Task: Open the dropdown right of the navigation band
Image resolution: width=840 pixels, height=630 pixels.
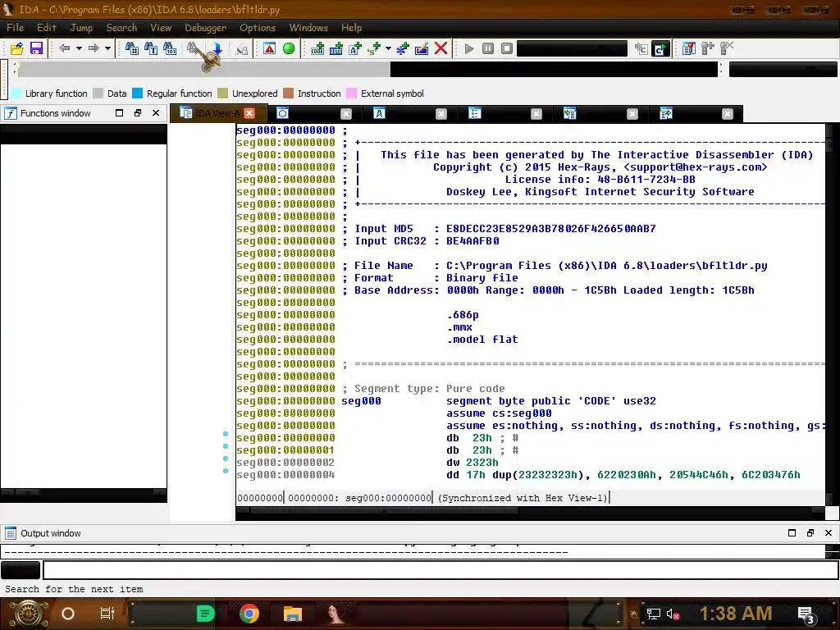Action: click(783, 69)
